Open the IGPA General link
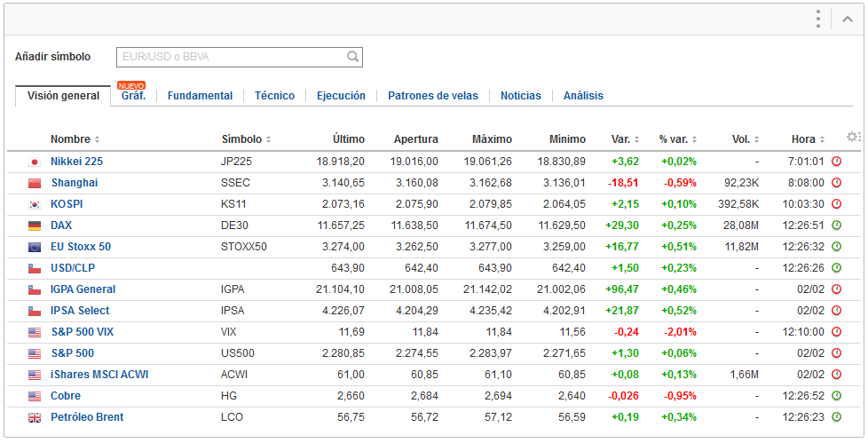Image resolution: width=868 pixels, height=443 pixels. tap(83, 289)
